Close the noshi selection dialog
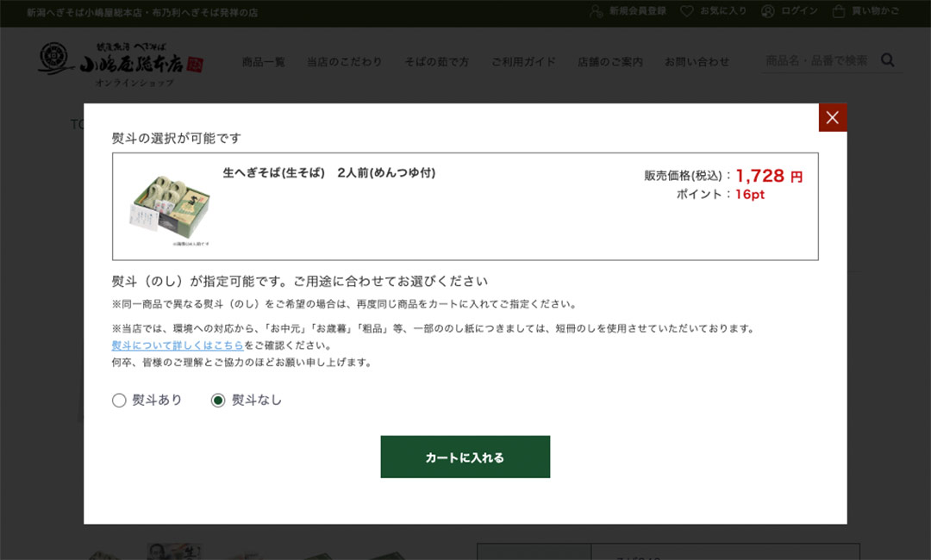The image size is (931, 560). pos(833,117)
